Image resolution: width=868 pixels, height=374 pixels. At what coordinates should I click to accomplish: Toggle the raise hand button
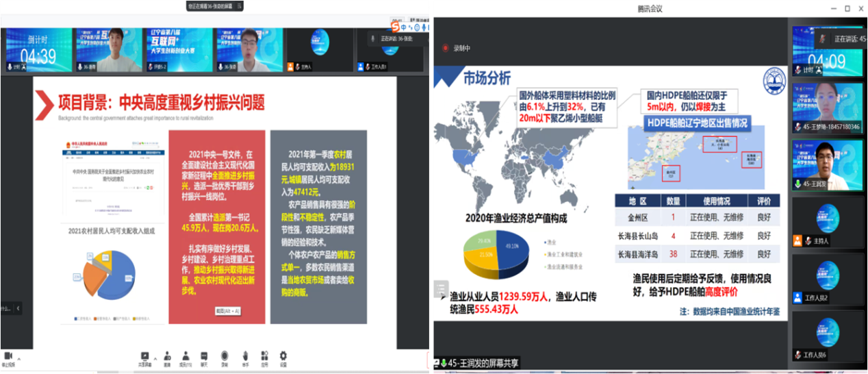click(245, 356)
